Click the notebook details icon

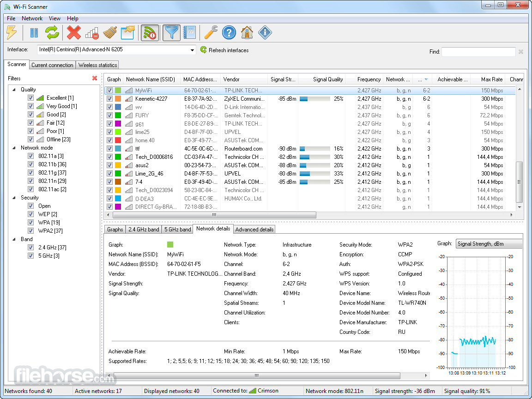[190, 33]
